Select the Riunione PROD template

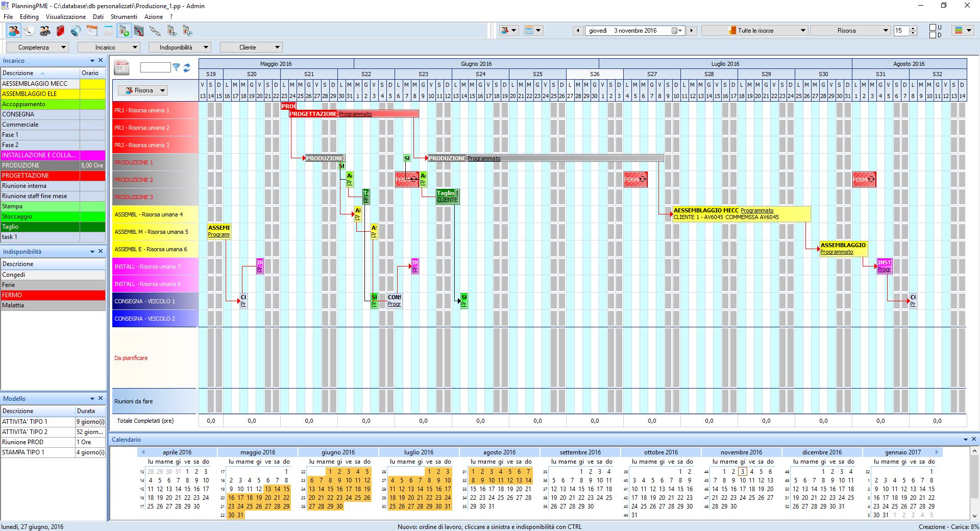coord(53,442)
